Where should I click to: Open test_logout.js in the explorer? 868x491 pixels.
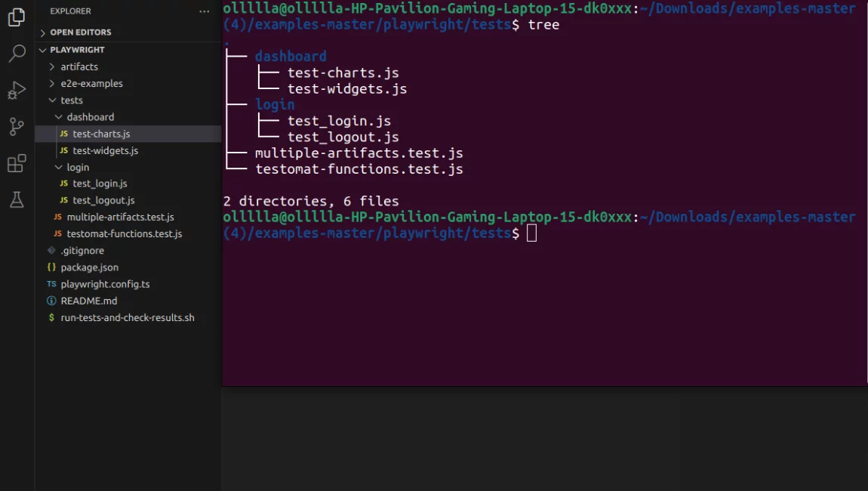click(x=103, y=200)
